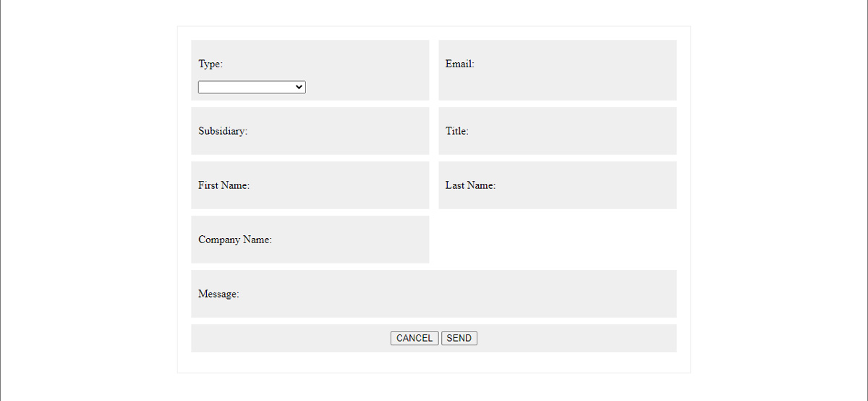Click the First Name label
868x401 pixels.
(x=224, y=185)
